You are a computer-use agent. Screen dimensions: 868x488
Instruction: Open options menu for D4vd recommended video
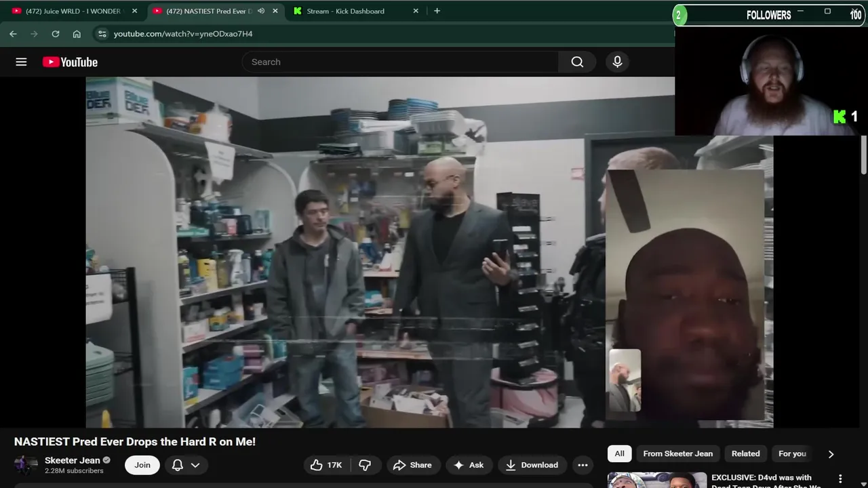pos(840,479)
